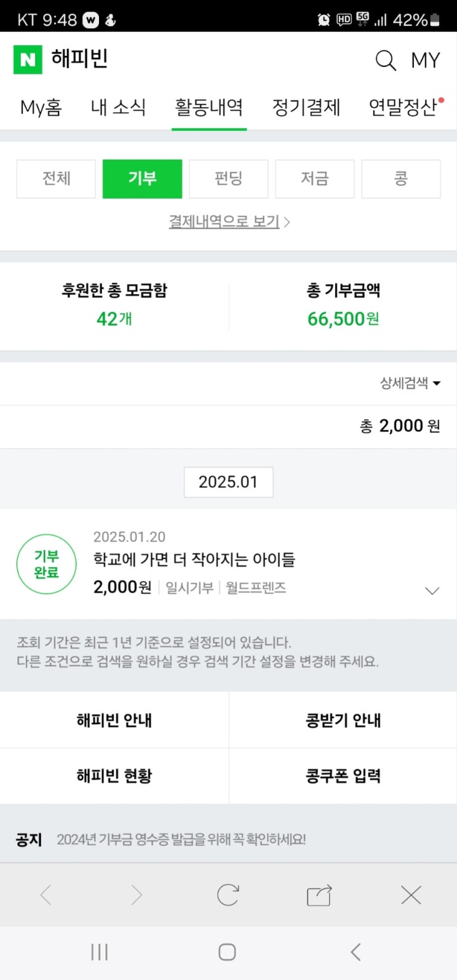Tap the green Naver N logo

(x=28, y=60)
